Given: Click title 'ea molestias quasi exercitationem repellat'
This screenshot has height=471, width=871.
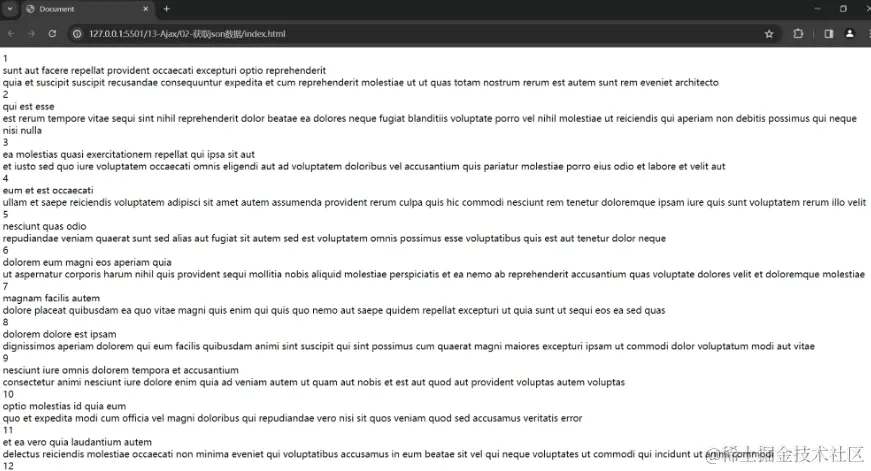Looking at the screenshot, I should (95, 154).
